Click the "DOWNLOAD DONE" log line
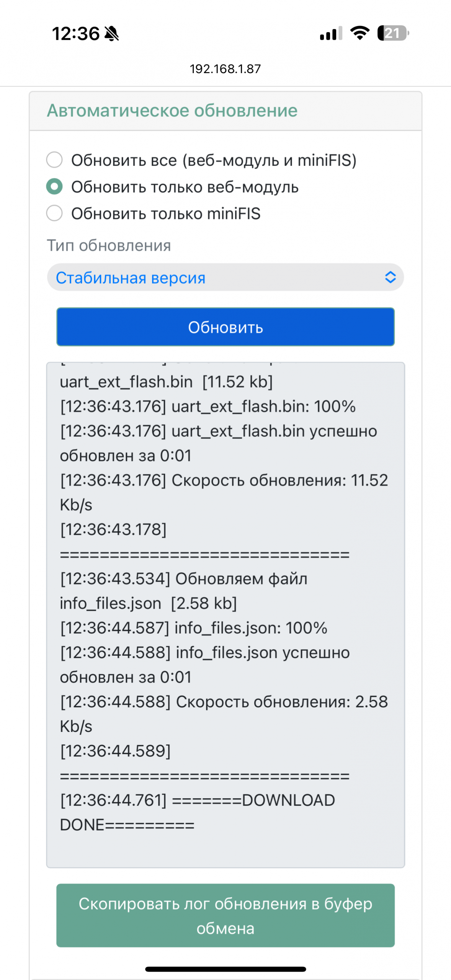 tap(197, 812)
